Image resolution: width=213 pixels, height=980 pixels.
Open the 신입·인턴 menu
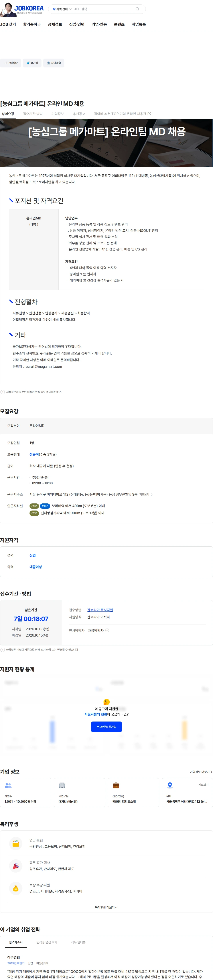(77, 24)
